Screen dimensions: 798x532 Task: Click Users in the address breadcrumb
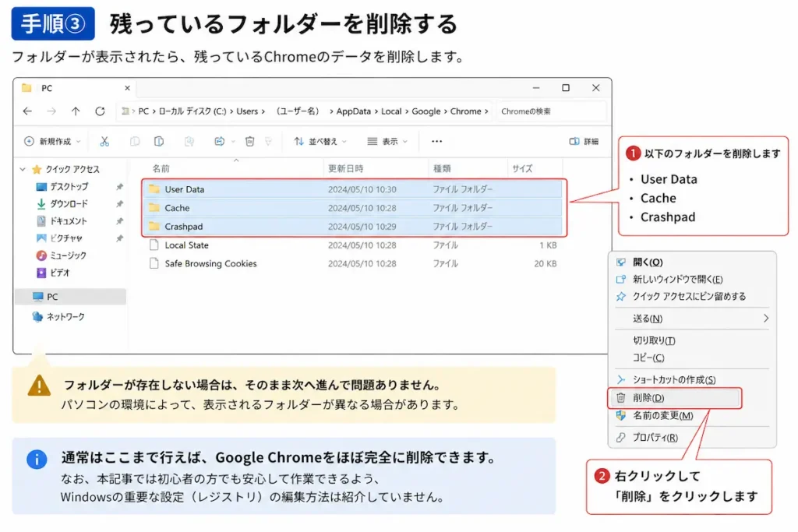click(247, 111)
